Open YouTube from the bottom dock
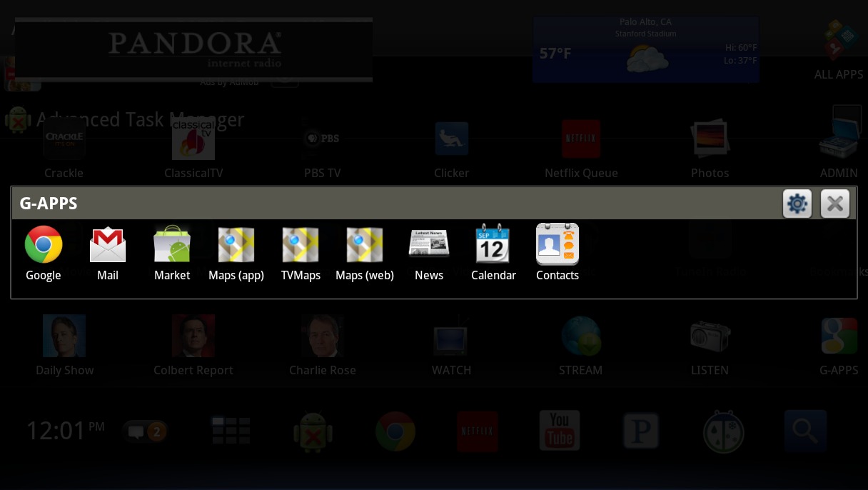This screenshot has height=490, width=868. (560, 430)
